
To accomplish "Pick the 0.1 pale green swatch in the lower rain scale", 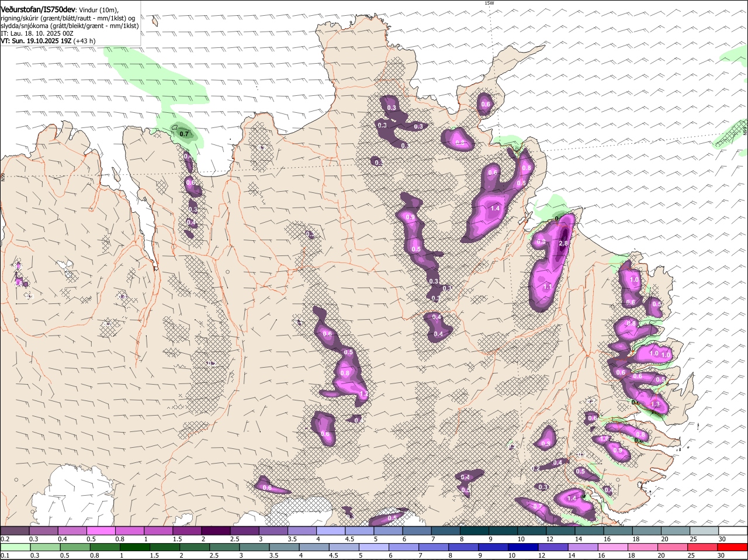I will [15, 547].
